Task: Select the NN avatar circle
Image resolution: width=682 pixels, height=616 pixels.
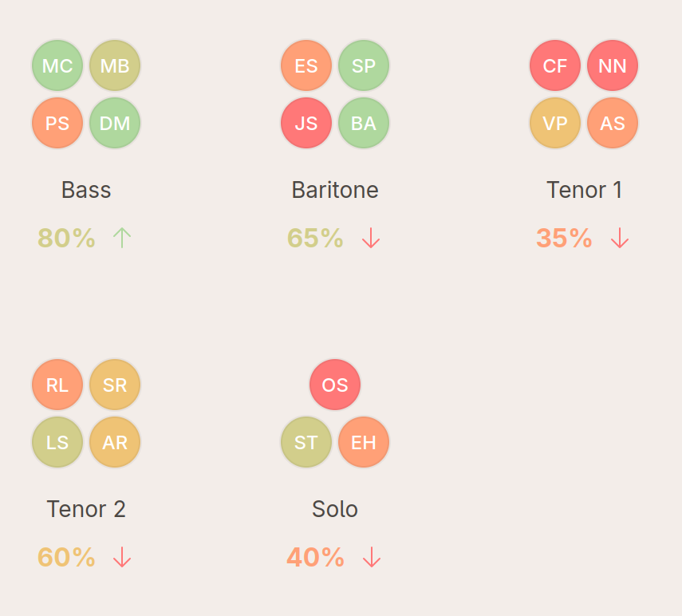Action: pos(613,65)
